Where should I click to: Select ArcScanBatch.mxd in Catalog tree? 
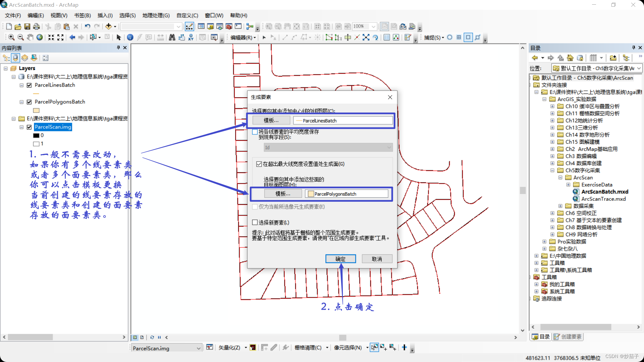click(605, 192)
